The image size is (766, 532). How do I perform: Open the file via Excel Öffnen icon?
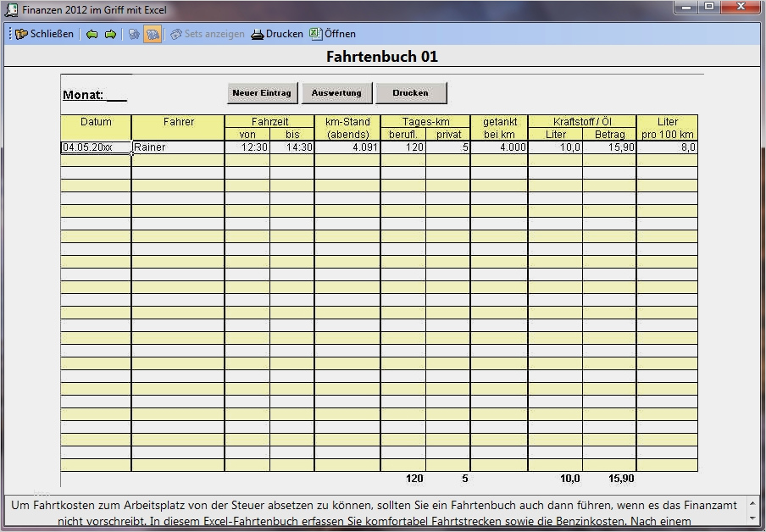coord(315,35)
